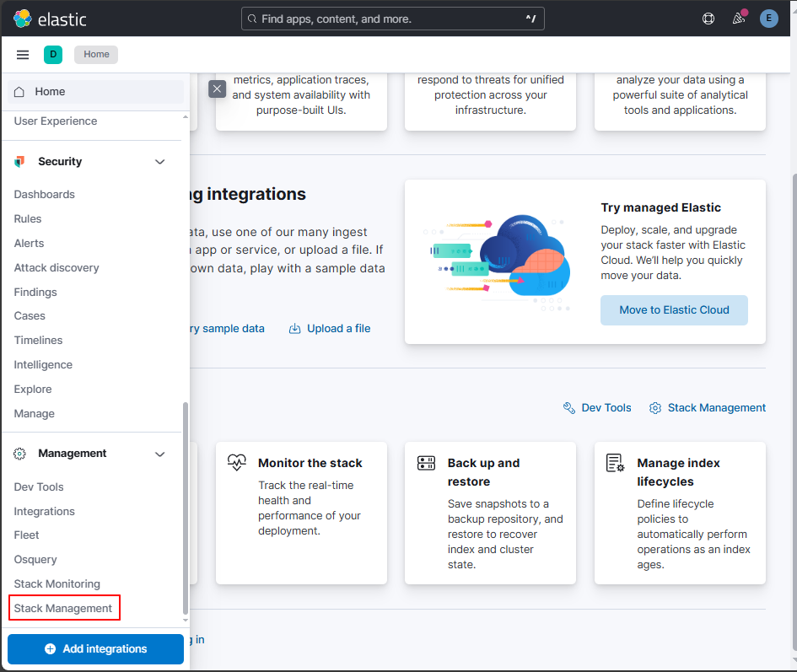Image resolution: width=797 pixels, height=672 pixels.
Task: Close the side navigation with X button
Action: 217,89
